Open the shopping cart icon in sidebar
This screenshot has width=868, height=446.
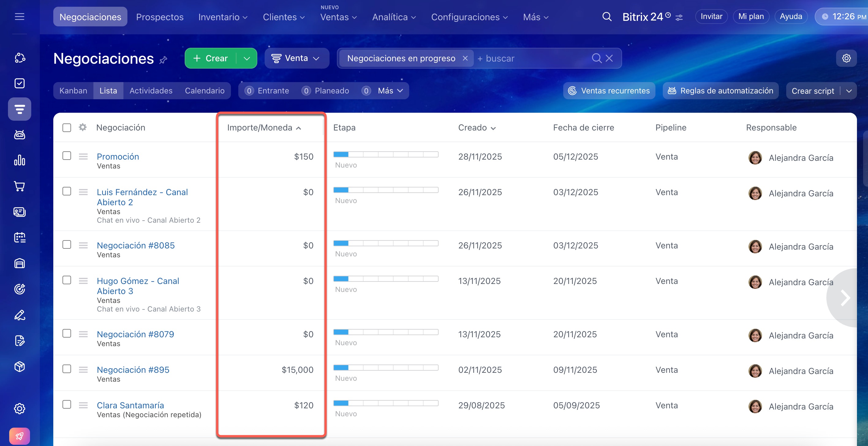click(20, 186)
